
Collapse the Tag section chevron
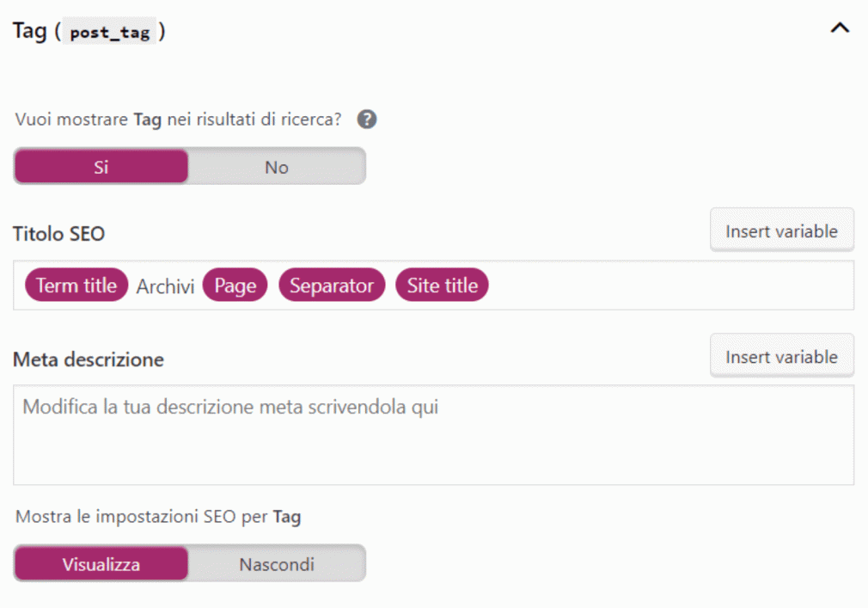click(x=840, y=28)
